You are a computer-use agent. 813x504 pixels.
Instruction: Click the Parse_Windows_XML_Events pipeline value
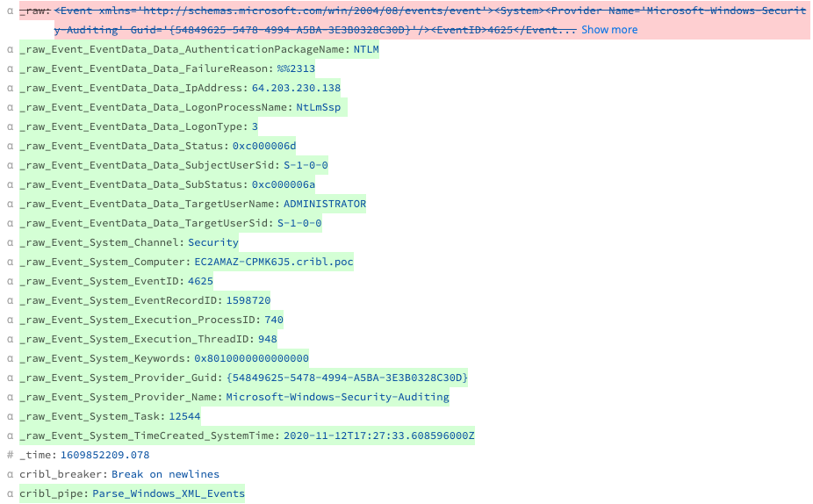click(x=169, y=493)
